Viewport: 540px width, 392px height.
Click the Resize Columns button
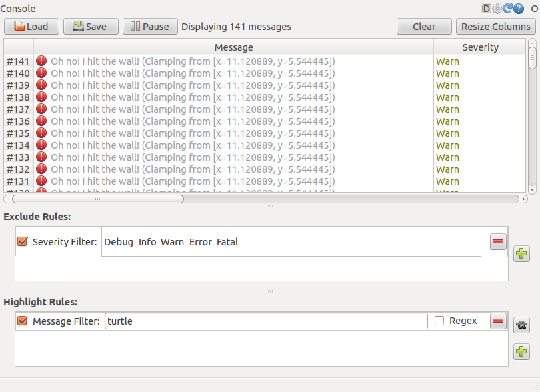coord(496,27)
